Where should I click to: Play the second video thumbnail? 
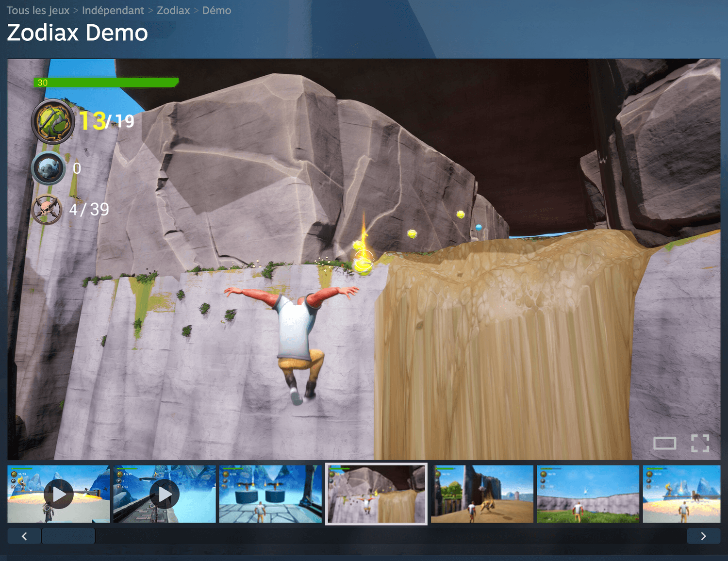click(x=165, y=494)
